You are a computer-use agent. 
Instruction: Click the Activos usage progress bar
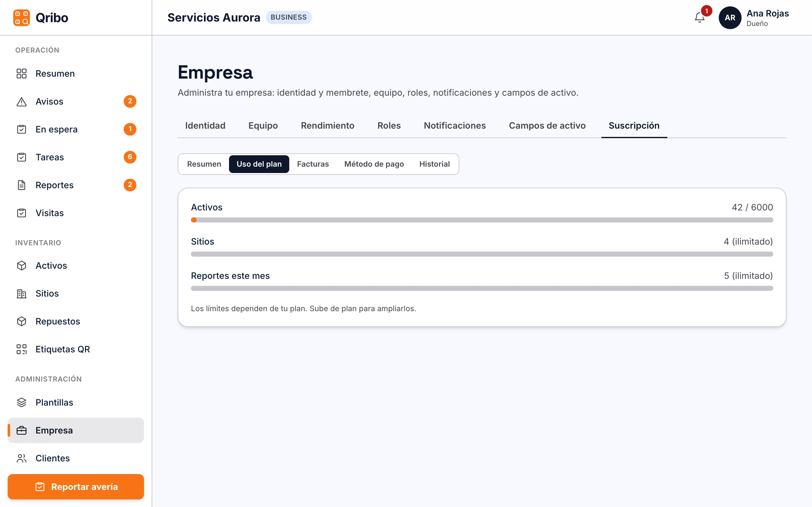pos(482,220)
